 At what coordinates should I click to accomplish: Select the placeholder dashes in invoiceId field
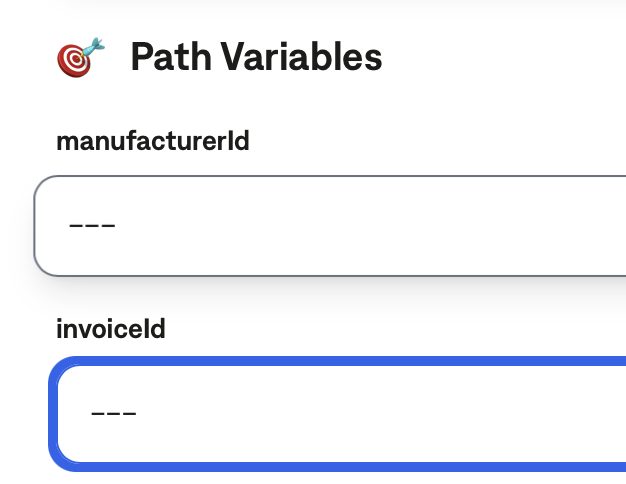pyautogui.click(x=113, y=413)
